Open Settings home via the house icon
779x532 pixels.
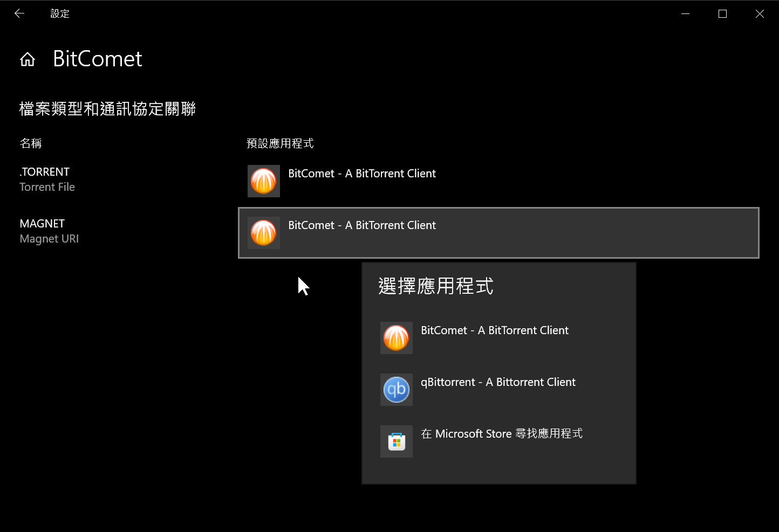[x=28, y=59]
